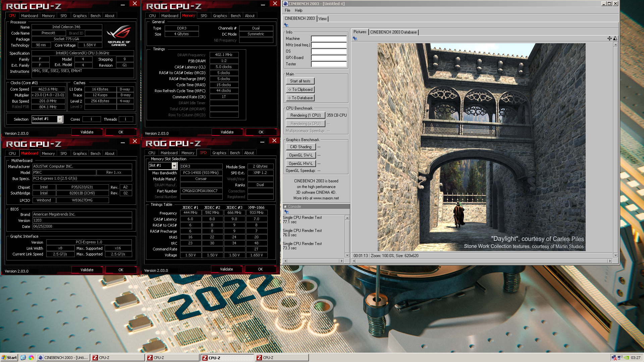Image resolution: width=644 pixels, height=362 pixels.
Task: Click the GFX-Board input field
Action: point(329,58)
